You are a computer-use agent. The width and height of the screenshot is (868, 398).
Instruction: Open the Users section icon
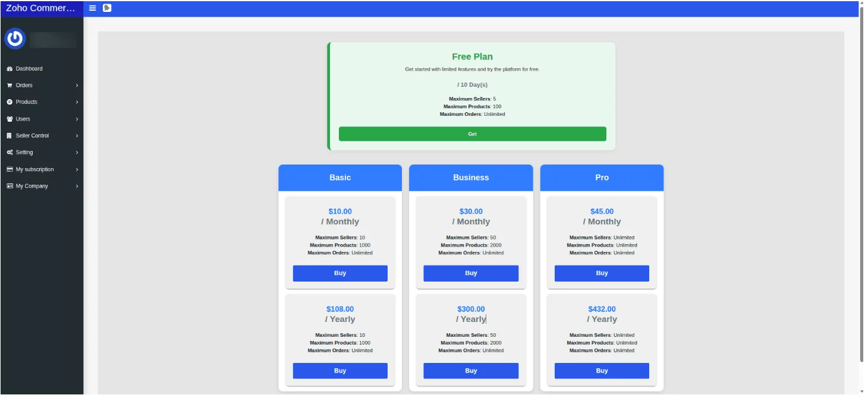click(x=9, y=119)
